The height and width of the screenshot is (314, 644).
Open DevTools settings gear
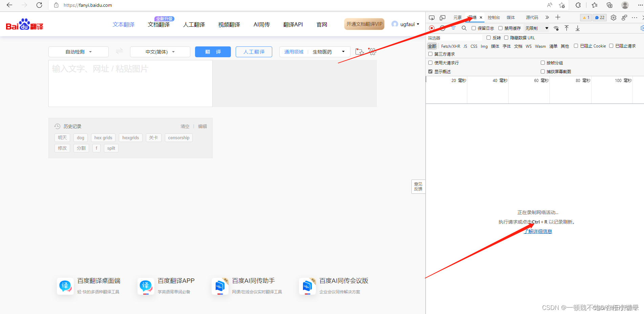[613, 17]
